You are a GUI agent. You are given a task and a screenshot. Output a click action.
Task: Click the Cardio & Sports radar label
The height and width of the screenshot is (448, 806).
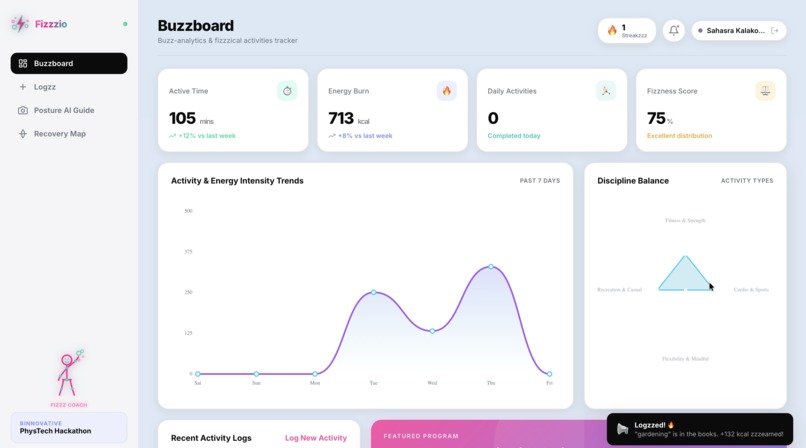coord(751,290)
